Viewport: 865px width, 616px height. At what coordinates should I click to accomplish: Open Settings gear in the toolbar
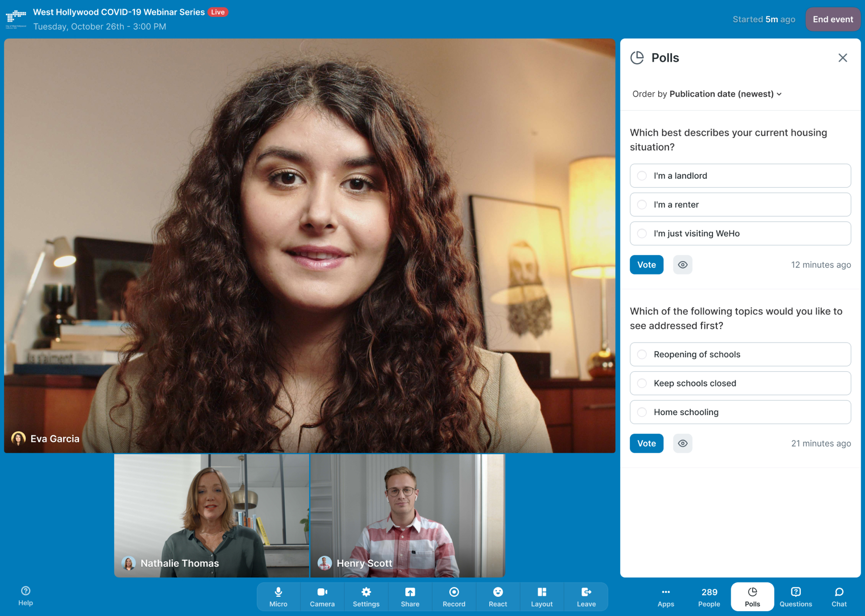point(366,597)
